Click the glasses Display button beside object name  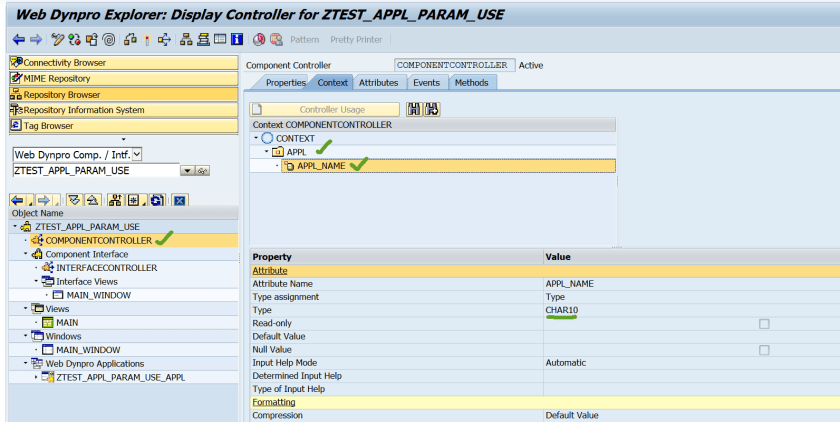click(202, 171)
